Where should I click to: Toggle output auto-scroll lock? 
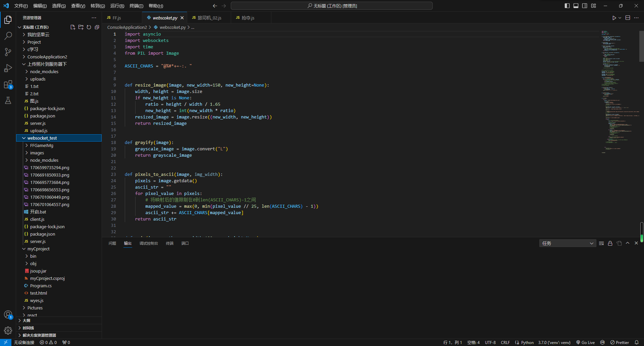pyautogui.click(x=610, y=243)
